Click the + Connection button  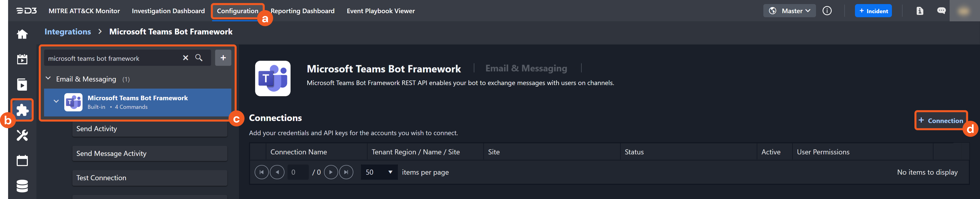(941, 121)
